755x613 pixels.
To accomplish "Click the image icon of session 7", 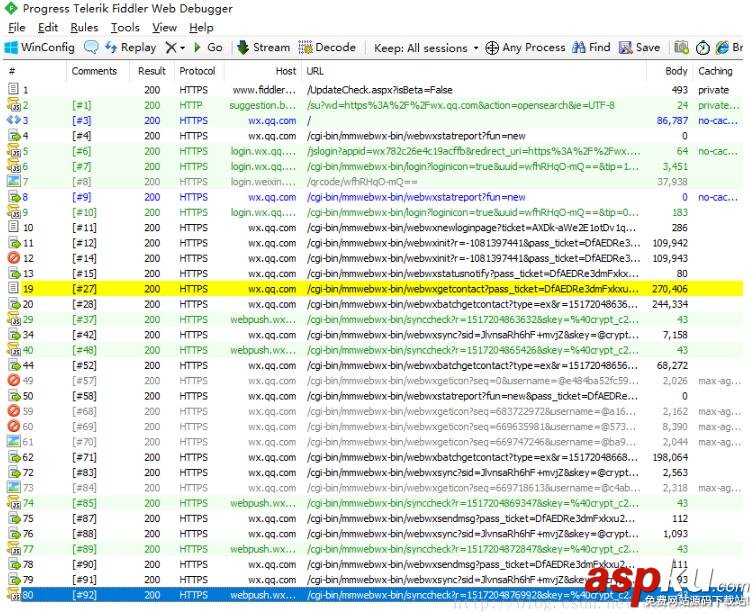I will tap(13, 181).
